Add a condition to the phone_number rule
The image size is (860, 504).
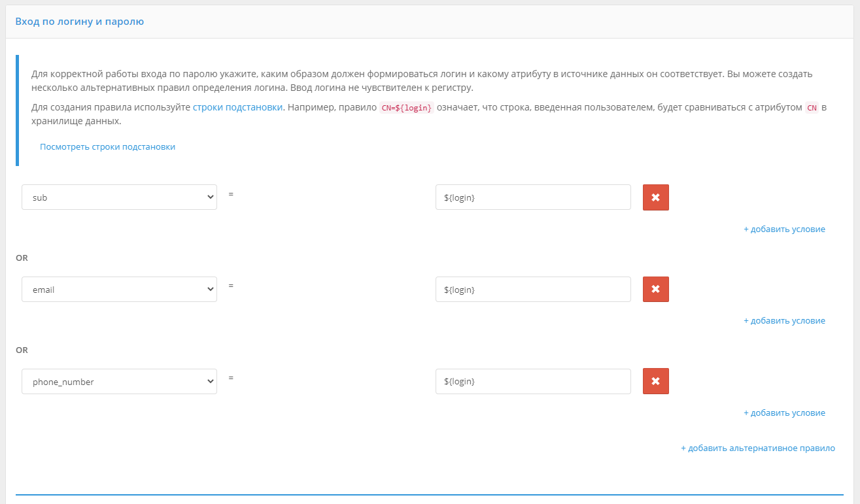[784, 413]
